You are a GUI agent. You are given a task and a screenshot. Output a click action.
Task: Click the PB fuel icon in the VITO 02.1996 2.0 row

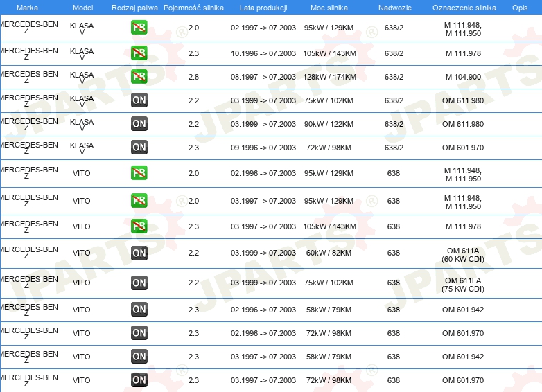139,172
